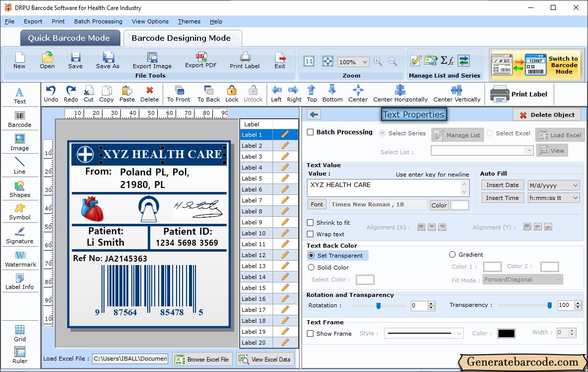Click the Insert Time button
Viewport: 588px width, 372px height.
click(x=502, y=198)
